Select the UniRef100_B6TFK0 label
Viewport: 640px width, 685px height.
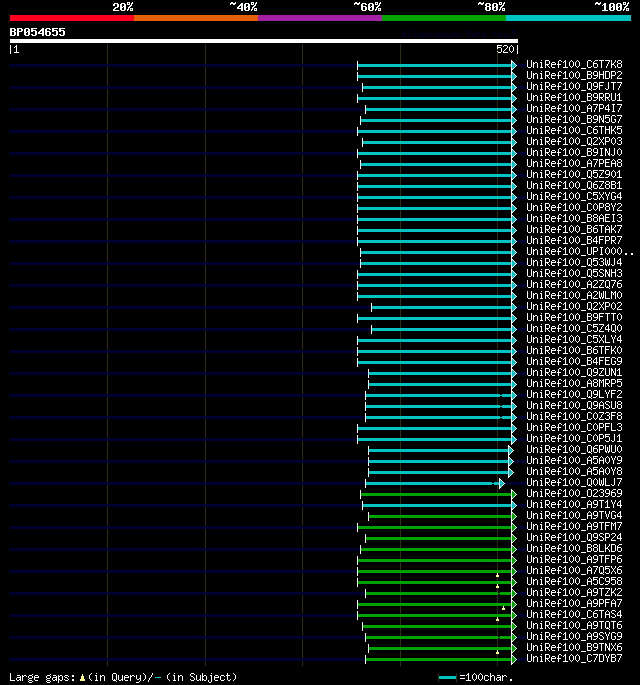(x=574, y=350)
